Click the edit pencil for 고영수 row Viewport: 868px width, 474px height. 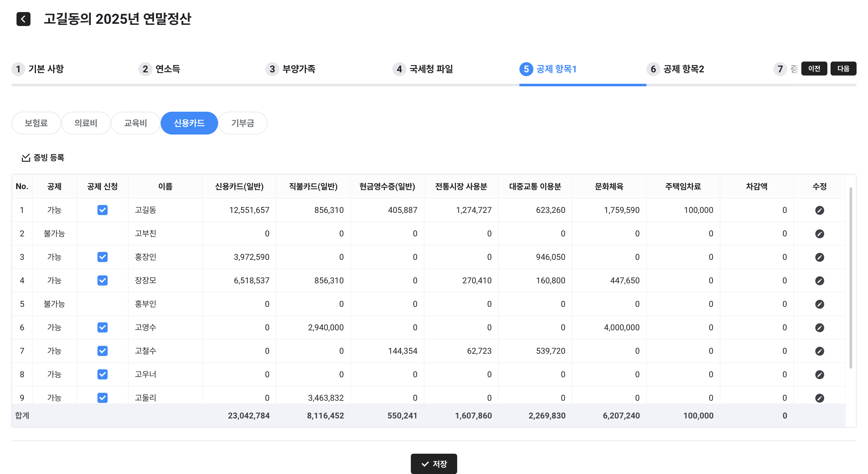(819, 327)
